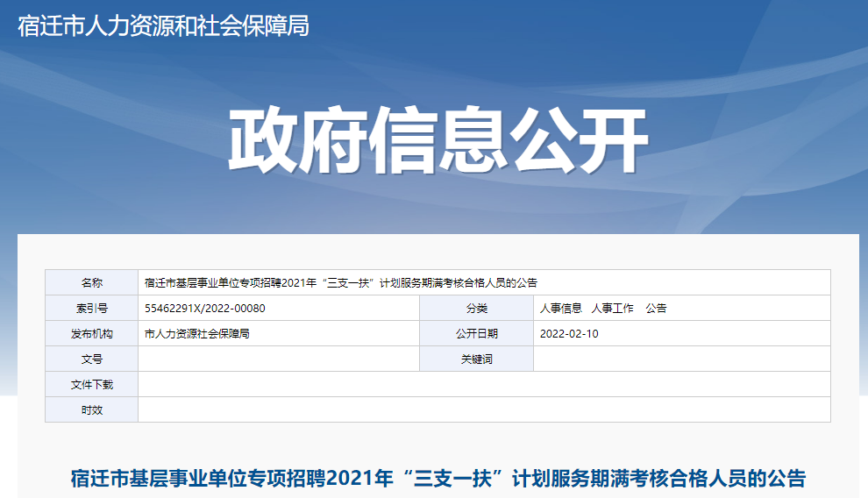
Task: Select the 分类 label cell
Action: pyautogui.click(x=477, y=309)
